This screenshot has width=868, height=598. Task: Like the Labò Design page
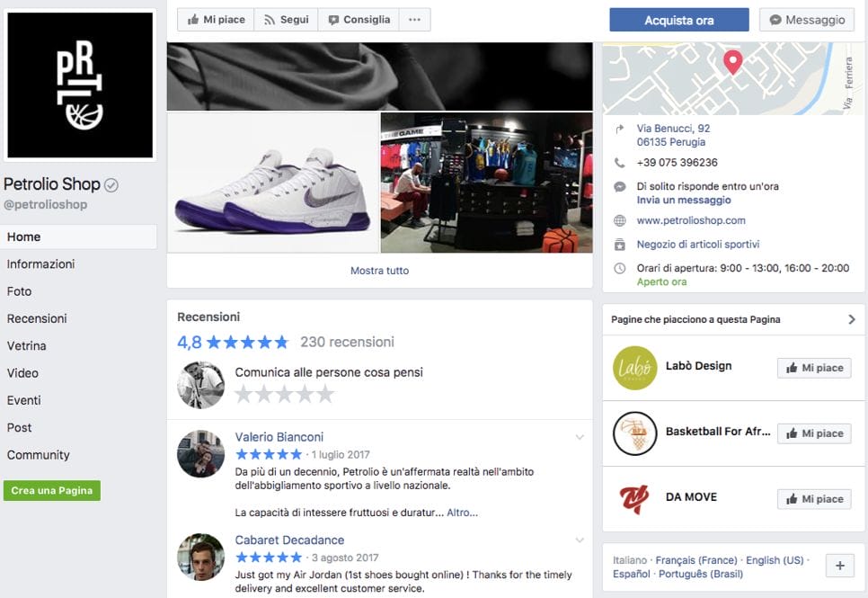(x=813, y=368)
